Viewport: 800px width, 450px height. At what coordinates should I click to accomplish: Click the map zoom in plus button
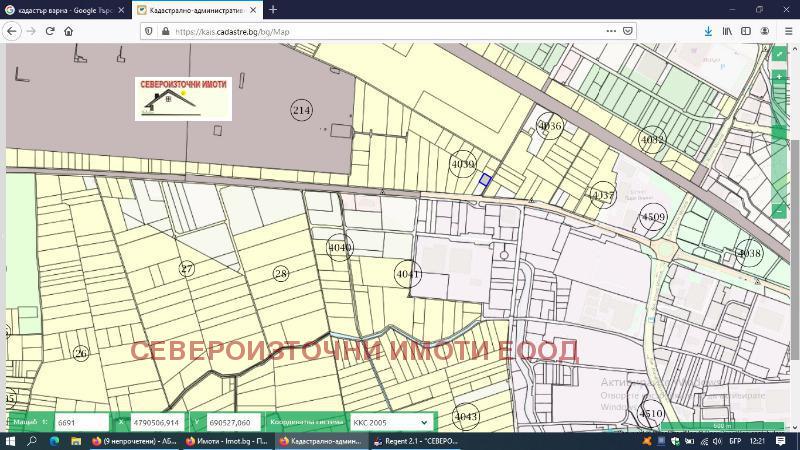tap(780, 77)
